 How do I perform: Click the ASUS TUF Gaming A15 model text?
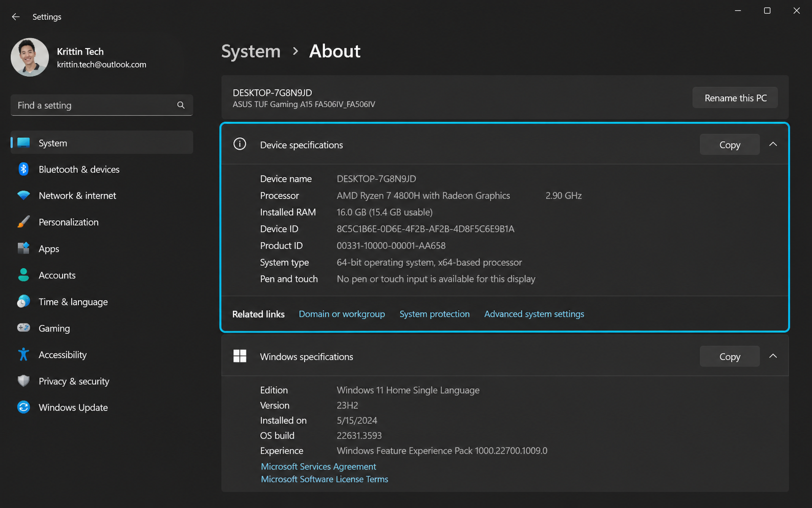(x=304, y=104)
